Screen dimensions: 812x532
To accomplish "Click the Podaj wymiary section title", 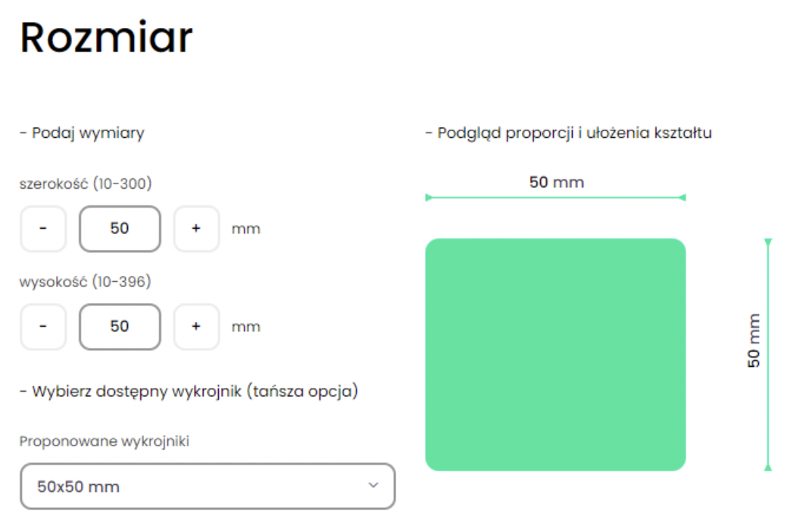I will (x=82, y=133).
